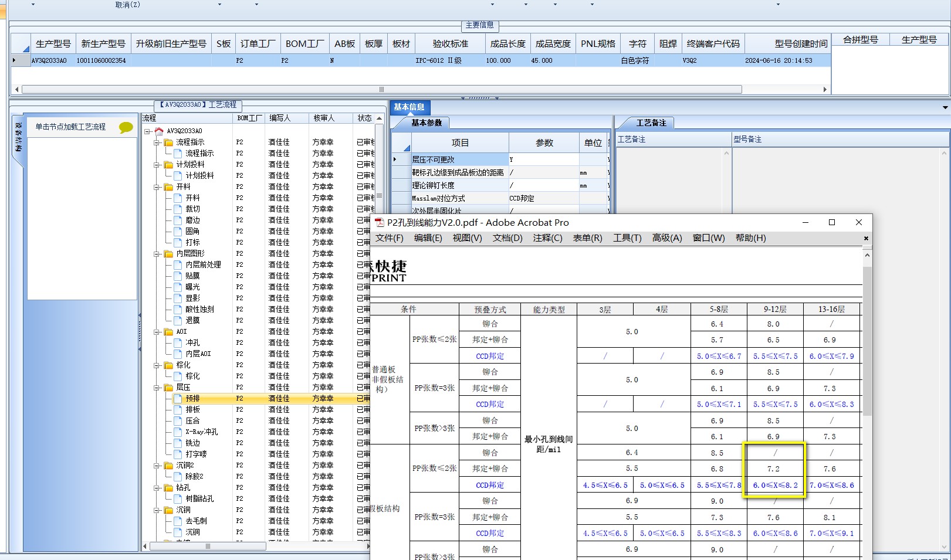This screenshot has width=951, height=560.
Task: Collapse the 内层图形 folder node
Action: (x=157, y=254)
